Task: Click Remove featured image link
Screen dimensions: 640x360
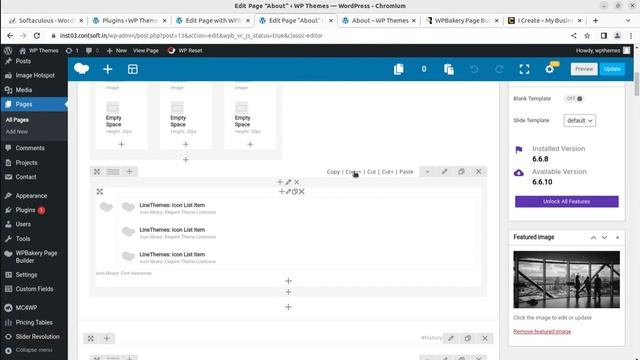Action: 542,331
